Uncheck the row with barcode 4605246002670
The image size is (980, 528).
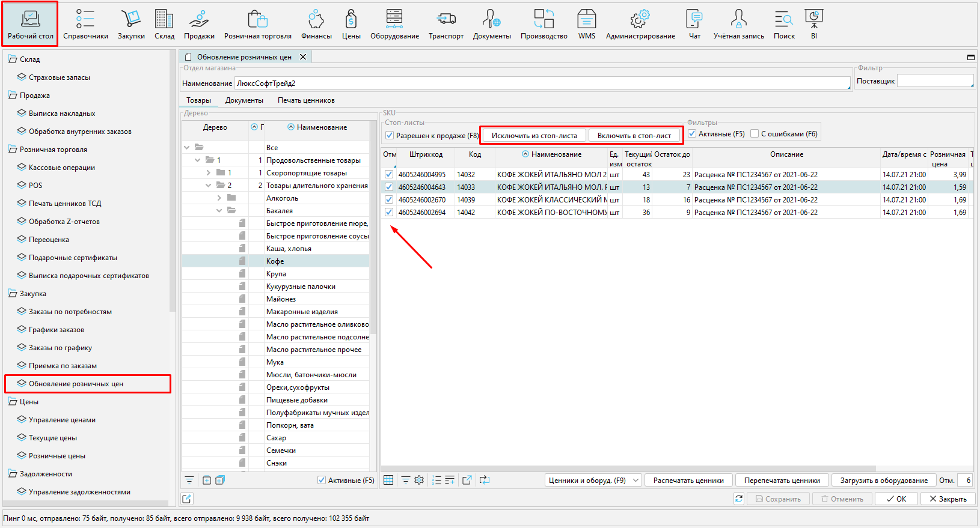(x=389, y=199)
